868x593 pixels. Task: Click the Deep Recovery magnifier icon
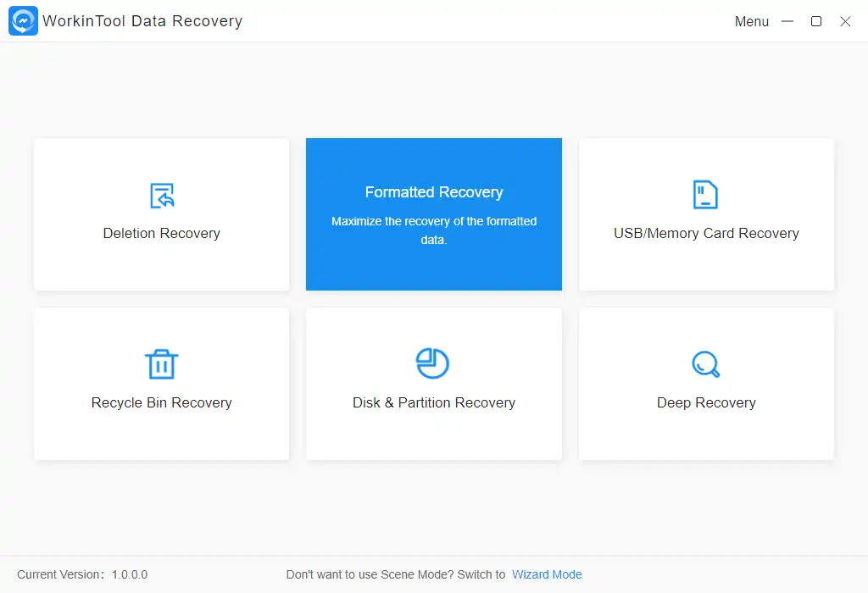click(706, 364)
